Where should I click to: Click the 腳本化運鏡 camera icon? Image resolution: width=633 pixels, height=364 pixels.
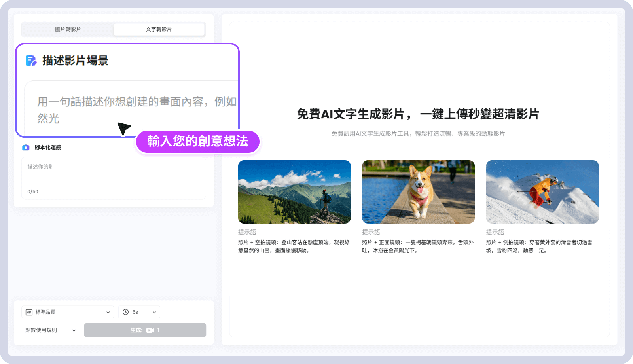pos(26,148)
